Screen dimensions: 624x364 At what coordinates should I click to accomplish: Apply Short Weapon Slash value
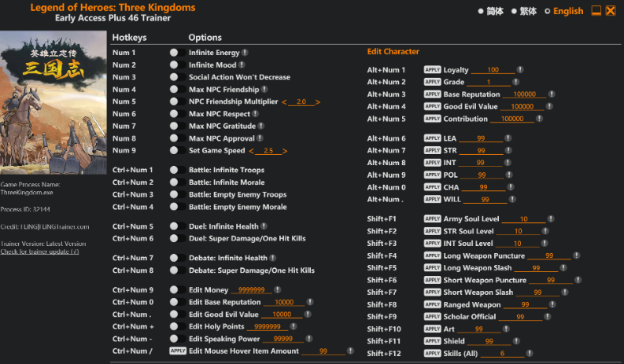(432, 292)
